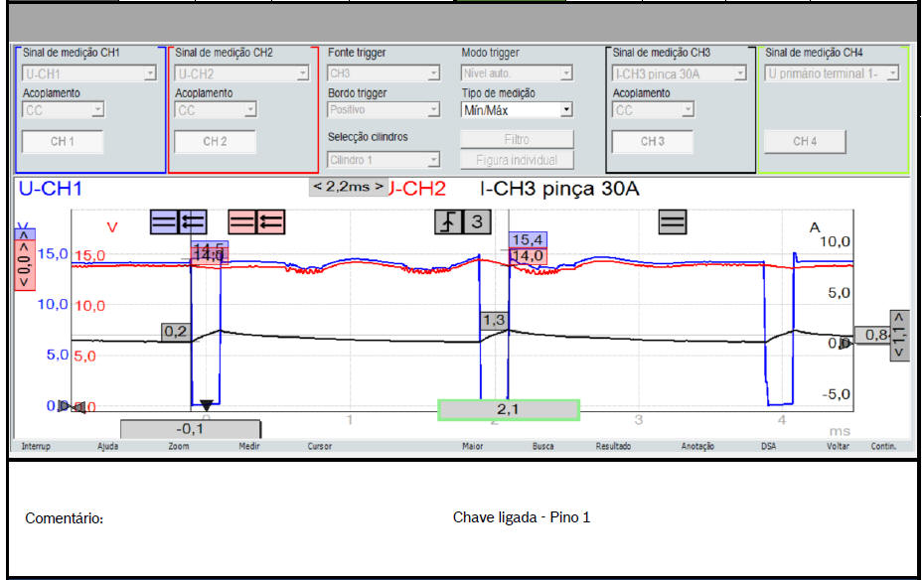924x580 pixels.
Task: Click the black trigger position triangle marker
Action: click(x=206, y=404)
